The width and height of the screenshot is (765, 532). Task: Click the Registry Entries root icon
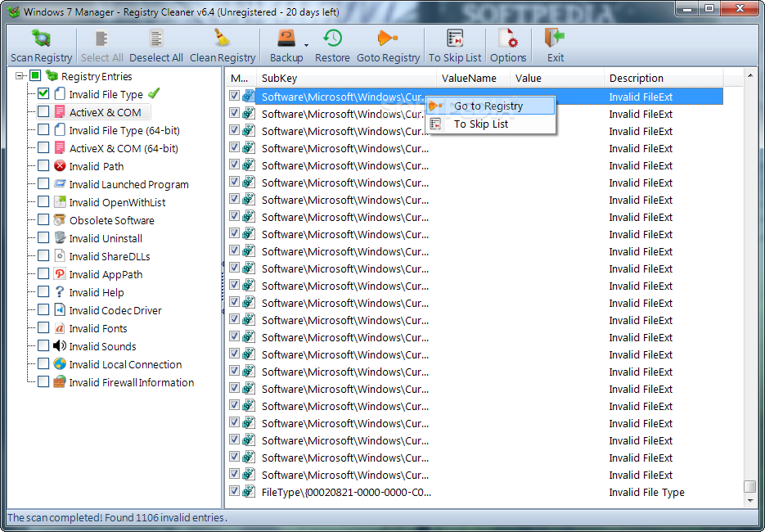(x=52, y=75)
